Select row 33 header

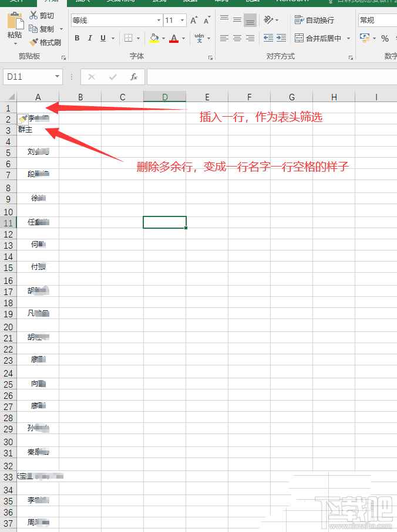pyautogui.click(x=8, y=477)
